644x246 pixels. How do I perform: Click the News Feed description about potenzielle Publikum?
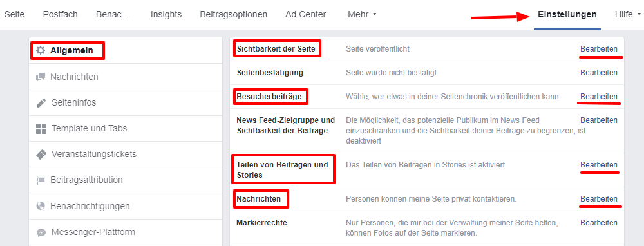click(x=466, y=131)
